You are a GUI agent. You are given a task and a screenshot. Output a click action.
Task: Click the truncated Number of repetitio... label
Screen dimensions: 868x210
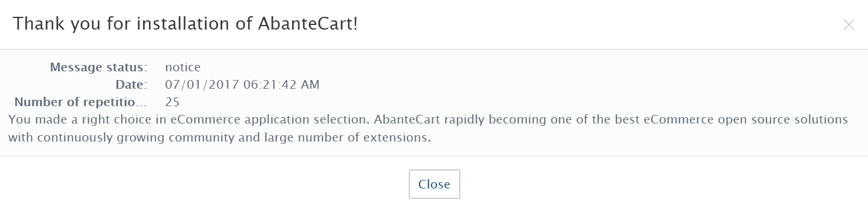click(81, 102)
